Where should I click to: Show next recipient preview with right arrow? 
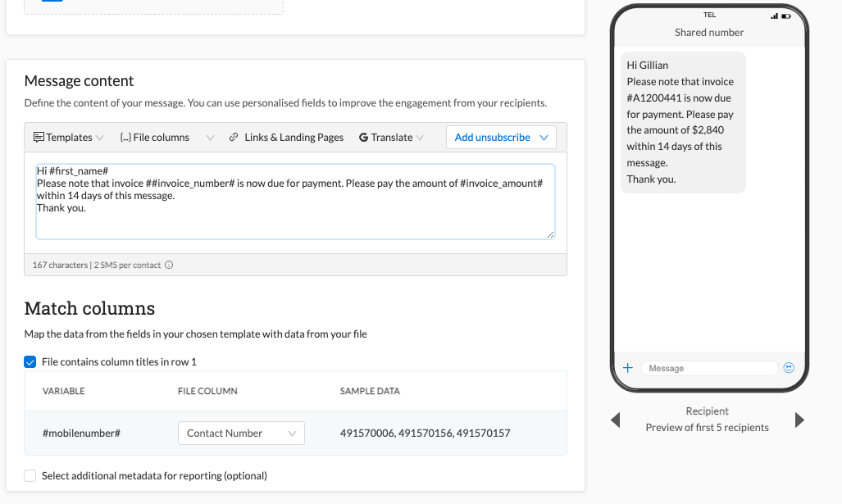799,420
